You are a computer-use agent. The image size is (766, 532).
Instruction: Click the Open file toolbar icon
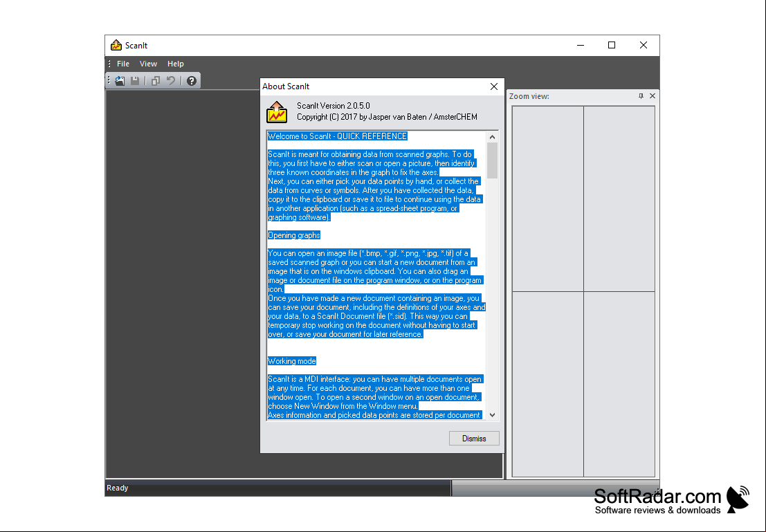[120, 81]
